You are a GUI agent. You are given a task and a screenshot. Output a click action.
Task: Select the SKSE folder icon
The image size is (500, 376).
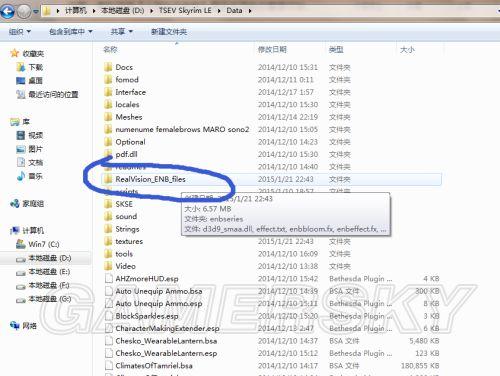(108, 204)
